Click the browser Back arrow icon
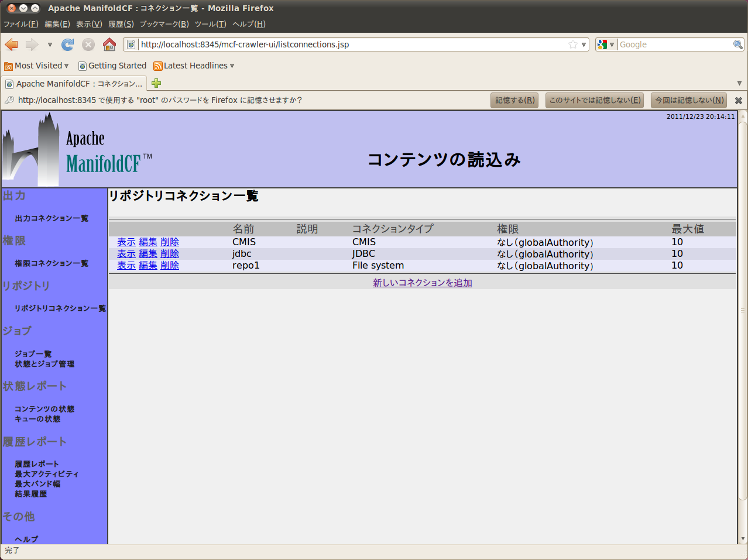The height and width of the screenshot is (560, 748). (x=12, y=44)
